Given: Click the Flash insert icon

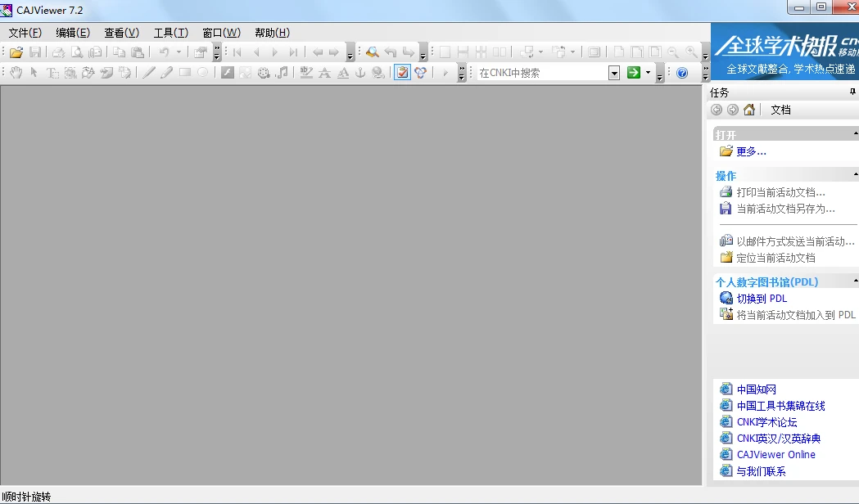Looking at the screenshot, I should [228, 72].
